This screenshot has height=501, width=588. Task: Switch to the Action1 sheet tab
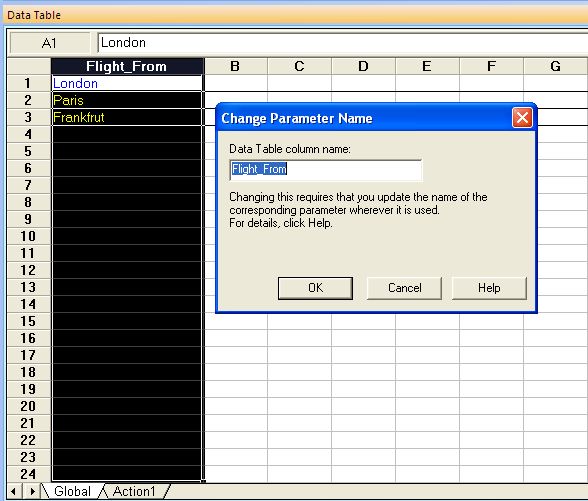(x=134, y=491)
